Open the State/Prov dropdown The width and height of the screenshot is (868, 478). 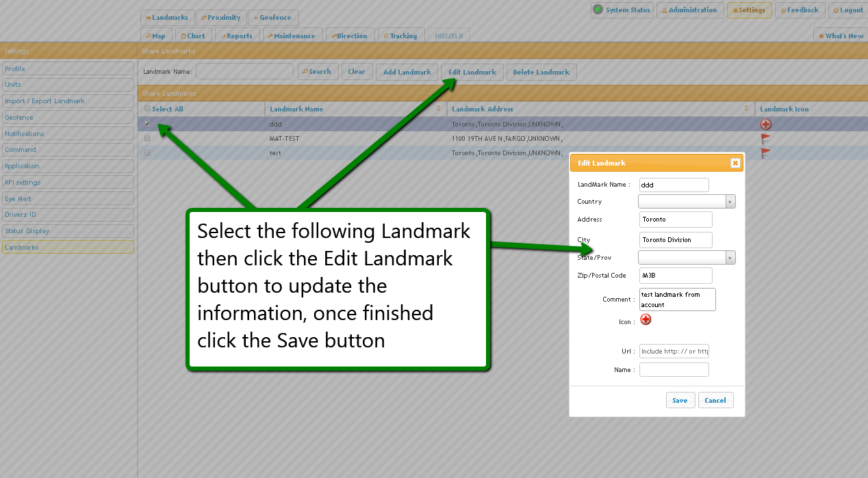(730, 258)
